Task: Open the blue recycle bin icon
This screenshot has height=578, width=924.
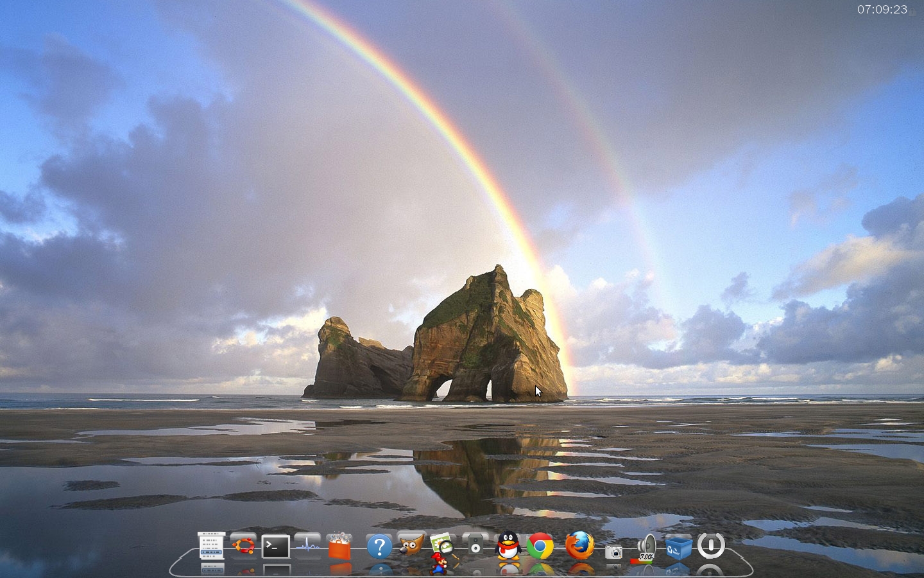Action: click(x=678, y=547)
